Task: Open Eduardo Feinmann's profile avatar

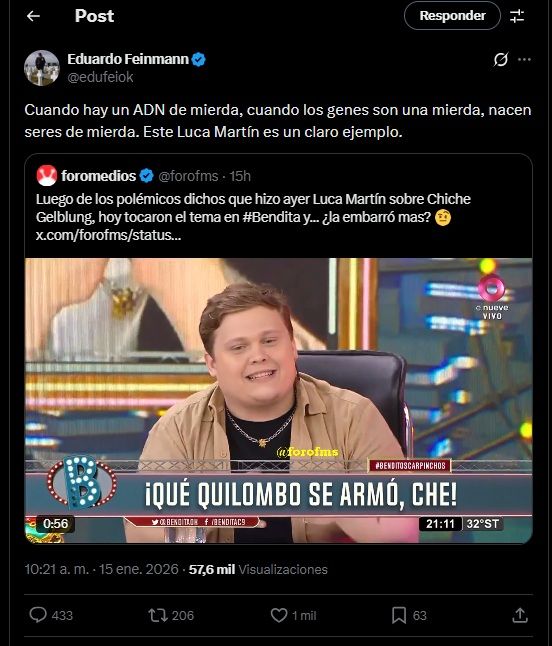Action: (42, 68)
